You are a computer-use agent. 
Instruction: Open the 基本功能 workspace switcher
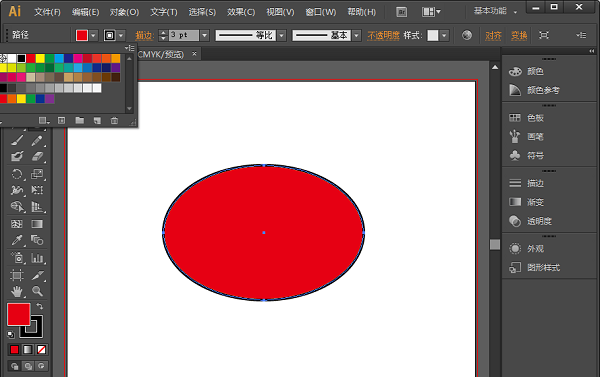click(x=496, y=11)
